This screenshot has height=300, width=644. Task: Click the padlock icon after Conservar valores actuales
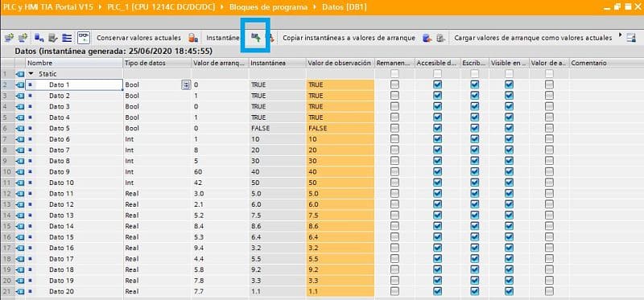coord(192,38)
